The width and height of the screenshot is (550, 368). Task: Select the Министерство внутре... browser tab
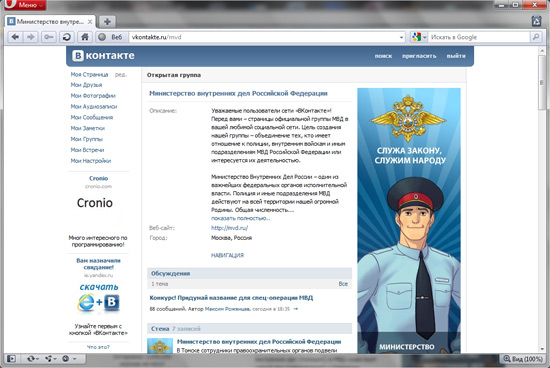click(x=50, y=22)
